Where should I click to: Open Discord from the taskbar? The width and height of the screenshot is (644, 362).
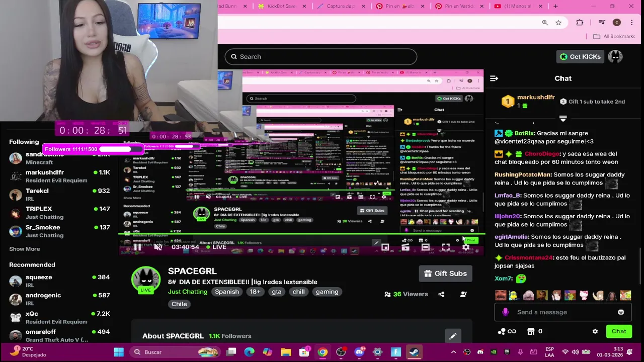point(359,352)
